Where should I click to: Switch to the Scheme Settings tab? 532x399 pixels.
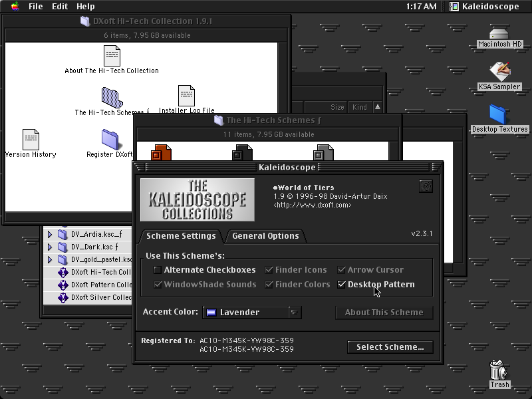(x=181, y=236)
